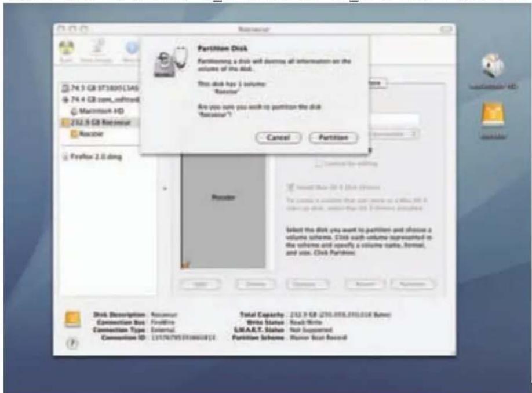This screenshot has width=532, height=393.
Task: Select the 74.4 GB disk entry
Action: [100, 100]
